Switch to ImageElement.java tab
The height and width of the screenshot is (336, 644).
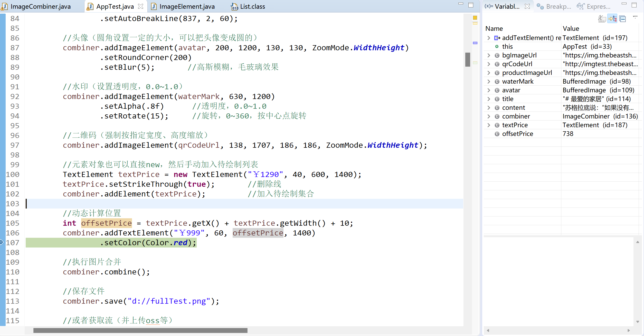click(x=187, y=6)
